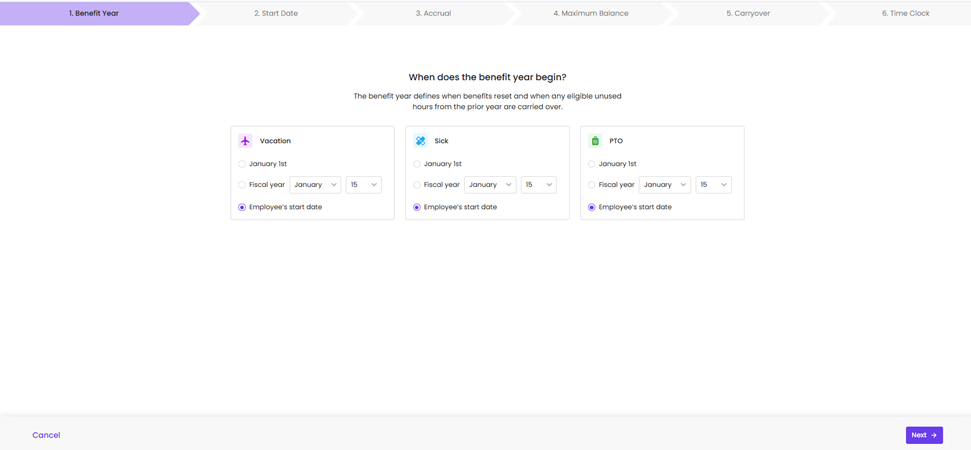
Task: Go to the Start Date step
Action: (276, 13)
